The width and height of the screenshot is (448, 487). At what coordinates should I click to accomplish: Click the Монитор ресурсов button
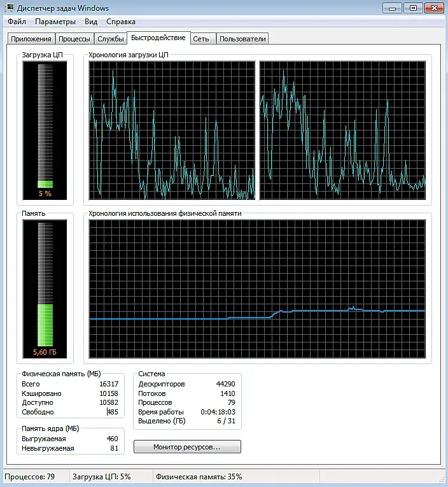point(187,447)
